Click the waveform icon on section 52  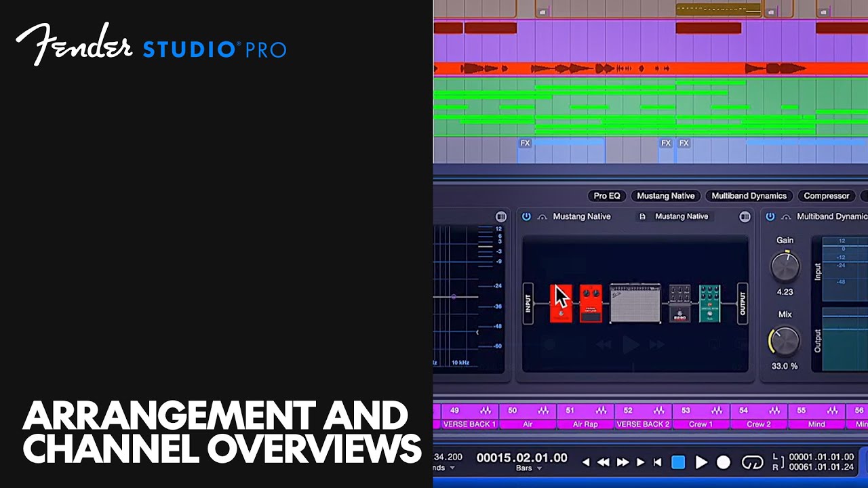coord(659,411)
